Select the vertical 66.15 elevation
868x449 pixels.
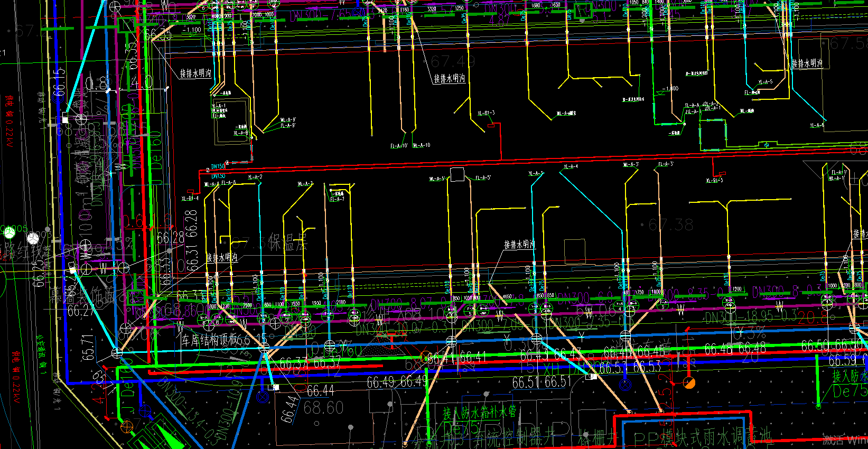[x=59, y=82]
